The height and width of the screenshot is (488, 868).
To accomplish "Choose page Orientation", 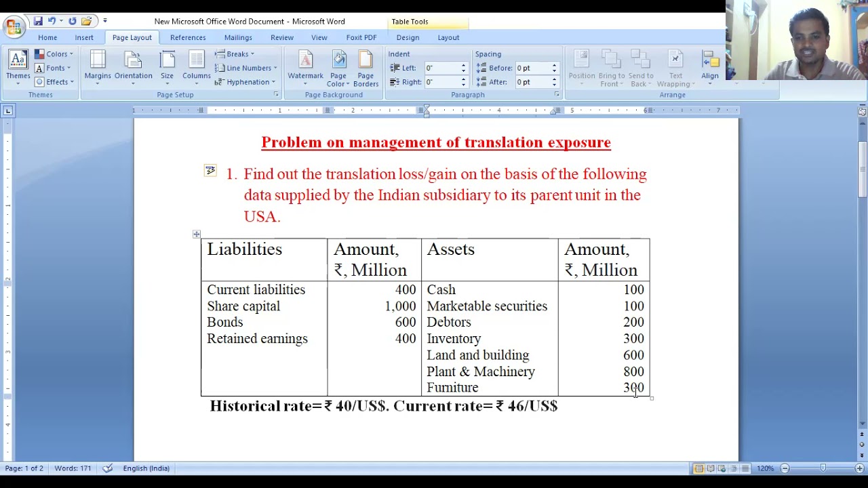I will click(134, 68).
